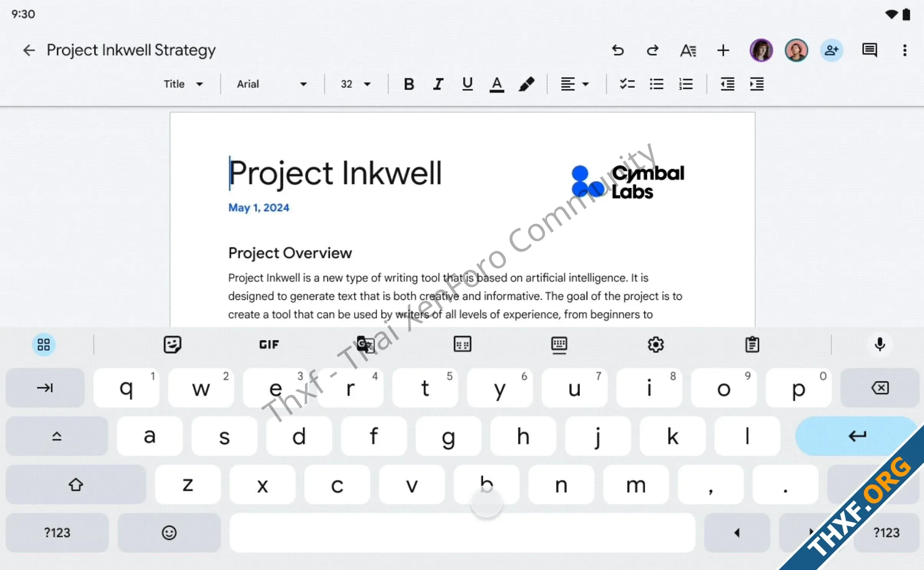
Task: Insert a checklist
Action: 627,84
